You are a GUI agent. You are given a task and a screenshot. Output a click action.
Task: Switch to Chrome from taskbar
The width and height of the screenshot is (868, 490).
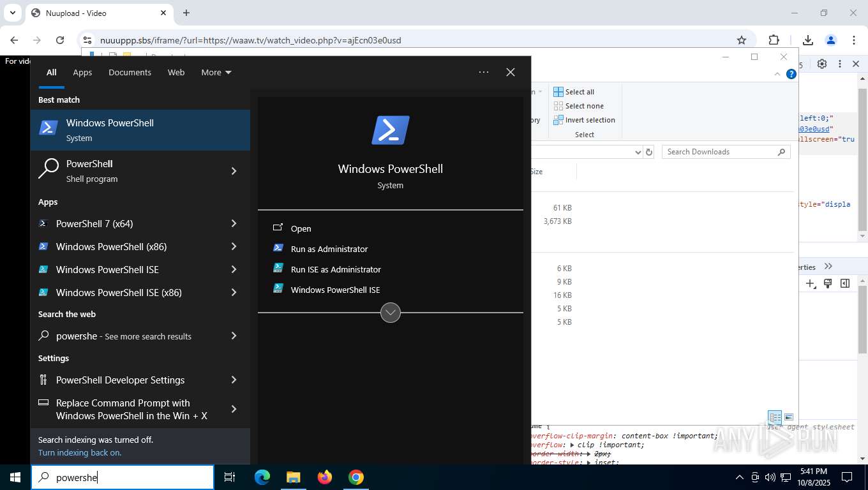tap(356, 477)
